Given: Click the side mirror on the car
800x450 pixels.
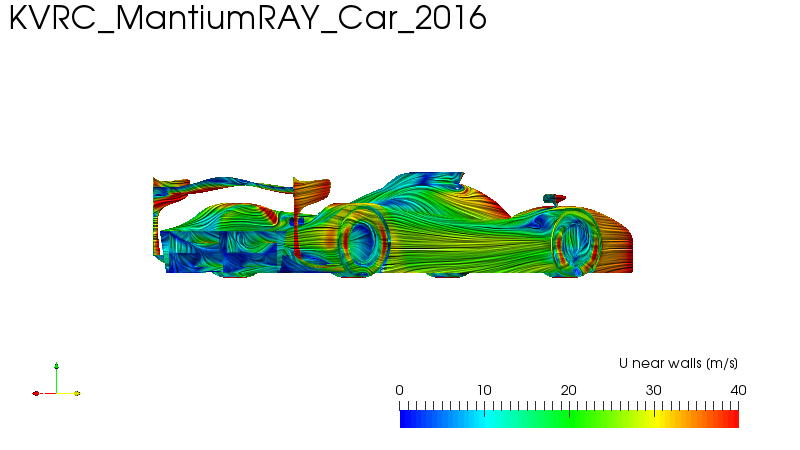Looking at the screenshot, I should (554, 199).
